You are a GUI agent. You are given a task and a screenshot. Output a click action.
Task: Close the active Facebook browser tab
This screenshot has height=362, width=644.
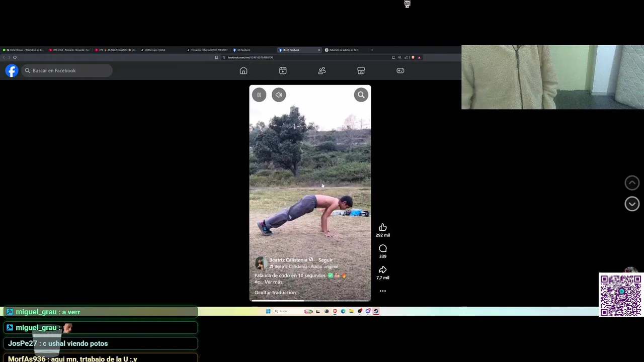[319, 50]
